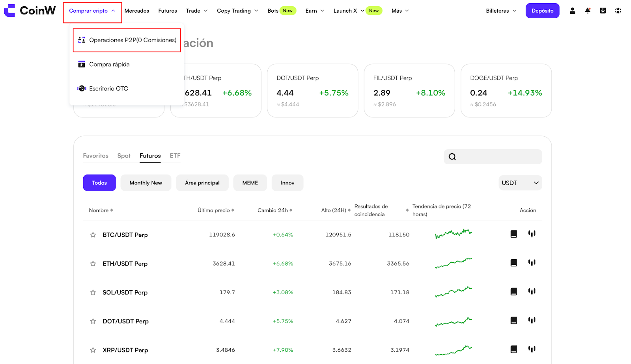Sort table by Alto (24H)
This screenshot has width=631, height=364.
click(x=336, y=210)
